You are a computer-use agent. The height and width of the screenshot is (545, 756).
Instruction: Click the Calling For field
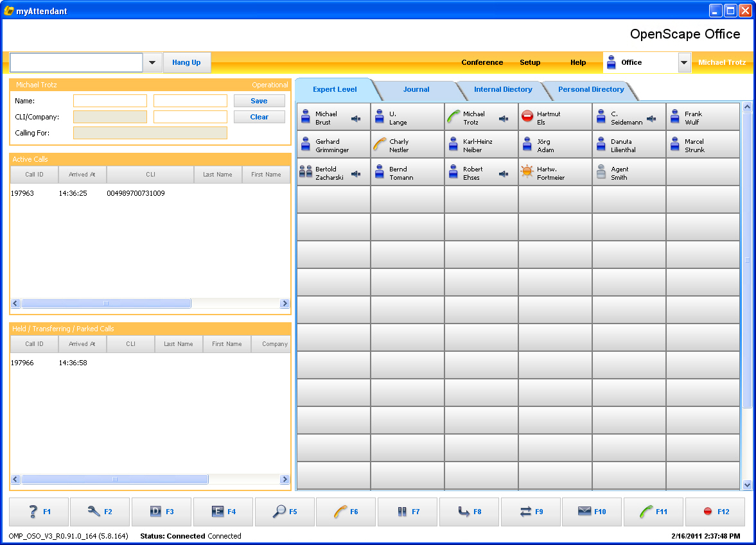pos(150,133)
